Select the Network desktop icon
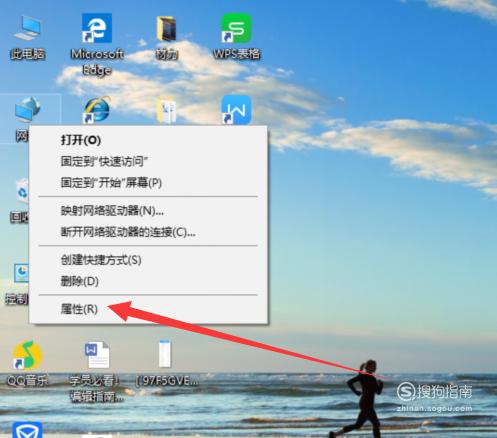 (27, 109)
